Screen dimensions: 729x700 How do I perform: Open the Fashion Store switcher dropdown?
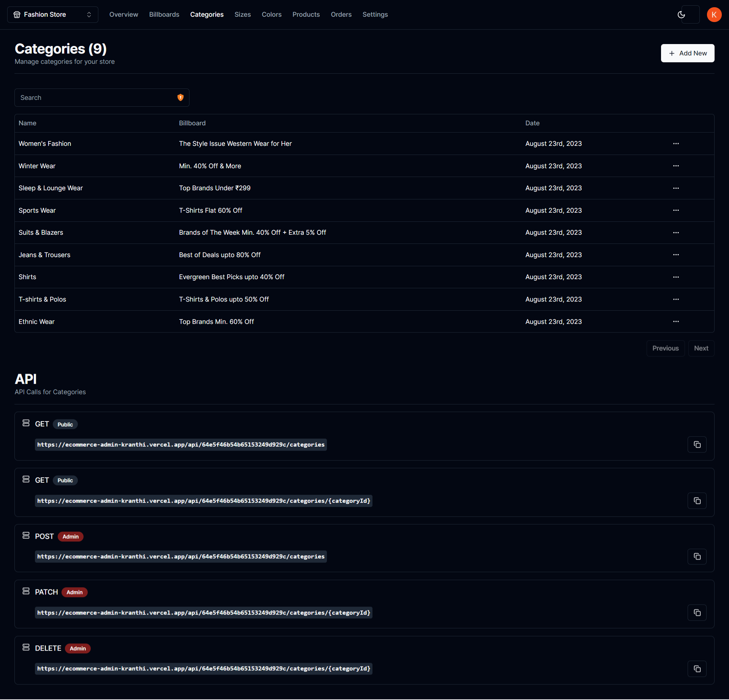coord(89,14)
